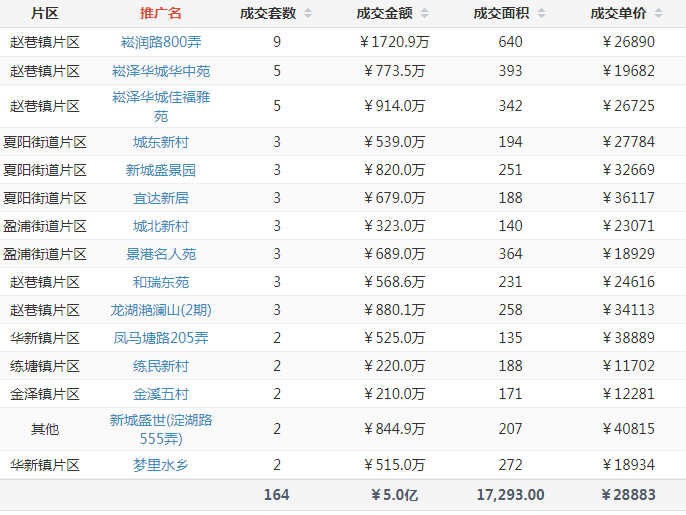The width and height of the screenshot is (686, 515).
Task: Click the ￥525.0万 amount cell
Action: pyautogui.click(x=394, y=338)
